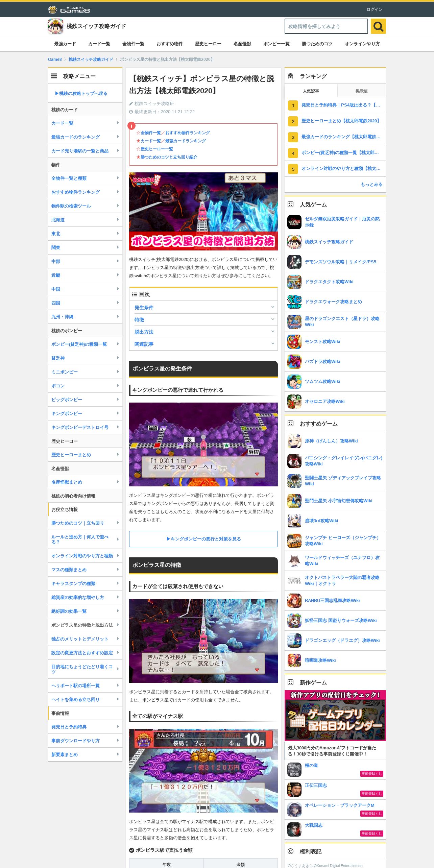Open 歴史ヒーローまとめ in the sidebar menu
The width and height of the screenshot is (434, 868).
click(x=85, y=455)
